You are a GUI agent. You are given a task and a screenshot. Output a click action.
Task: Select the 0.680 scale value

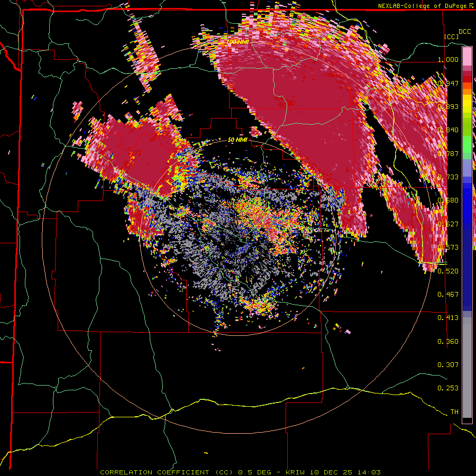coord(448,200)
